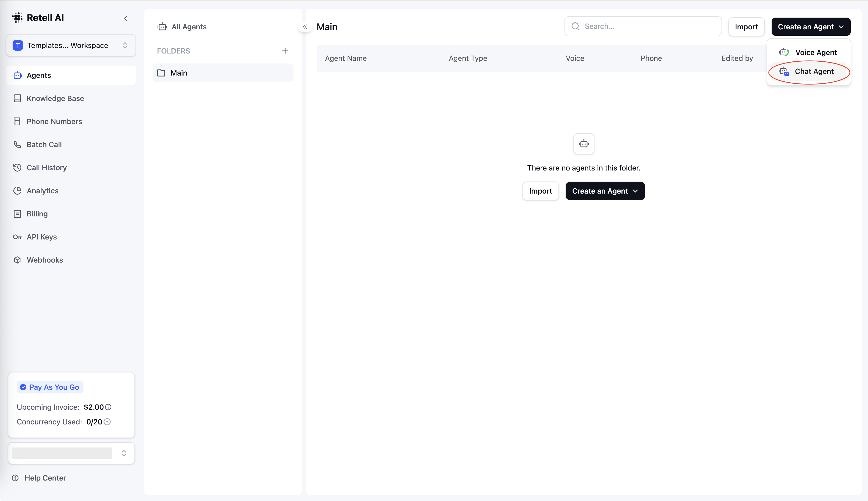The width and height of the screenshot is (868, 501).
Task: Add a new folder with the plus icon
Action: coord(285,51)
